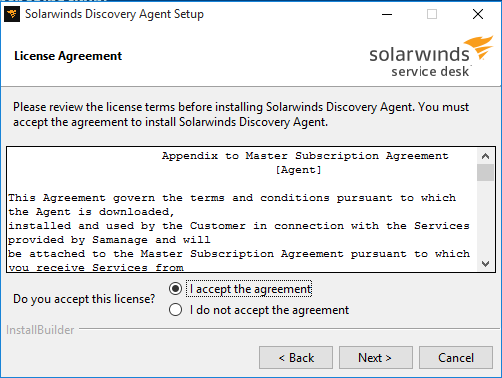Image resolution: width=502 pixels, height=378 pixels.
Task: Click the license scrollbar thumb
Action: (x=485, y=173)
